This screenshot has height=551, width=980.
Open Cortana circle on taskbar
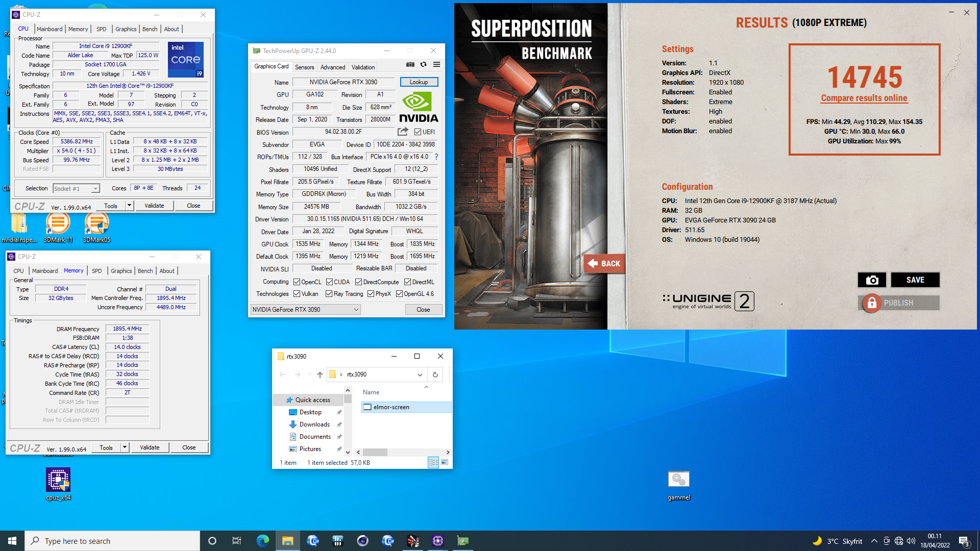(212, 541)
